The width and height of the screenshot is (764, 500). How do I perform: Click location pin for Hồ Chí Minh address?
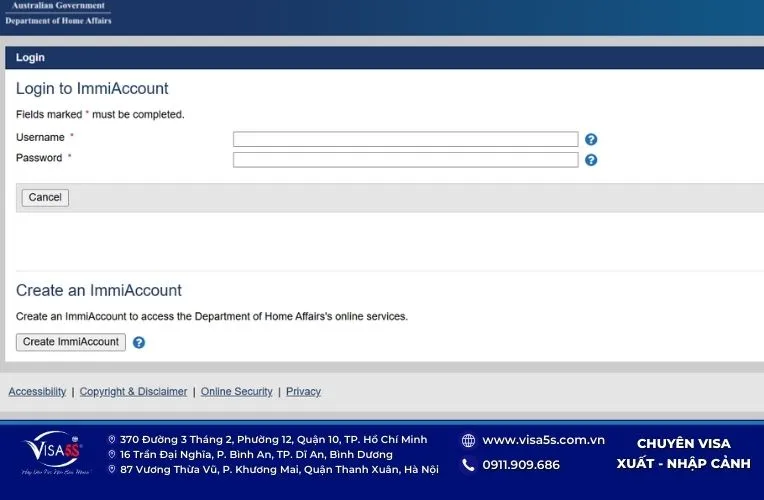tap(112, 440)
